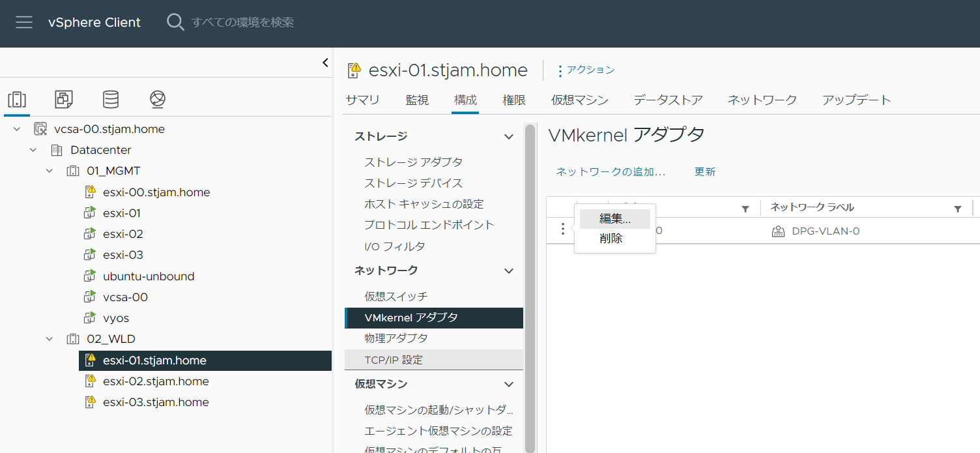980x453 pixels.
Task: Open the hamburger main menu
Action: (x=24, y=22)
